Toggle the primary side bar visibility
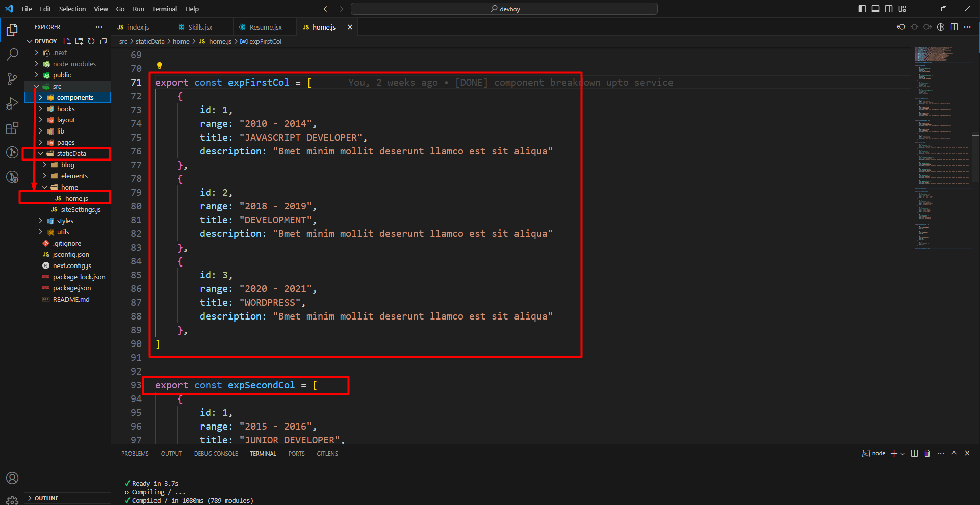This screenshot has width=980, height=505. pos(862,9)
